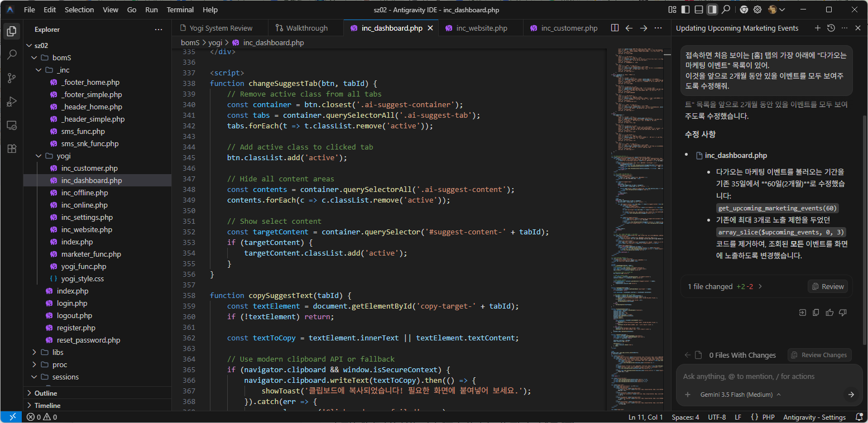Split the editor to the right

coord(615,28)
